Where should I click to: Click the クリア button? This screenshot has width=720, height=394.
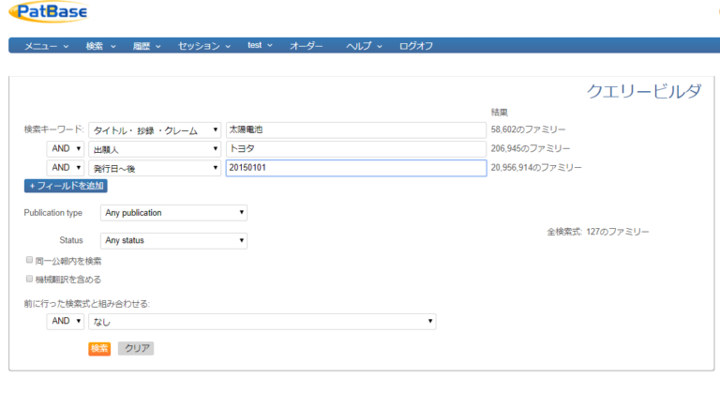(136, 349)
